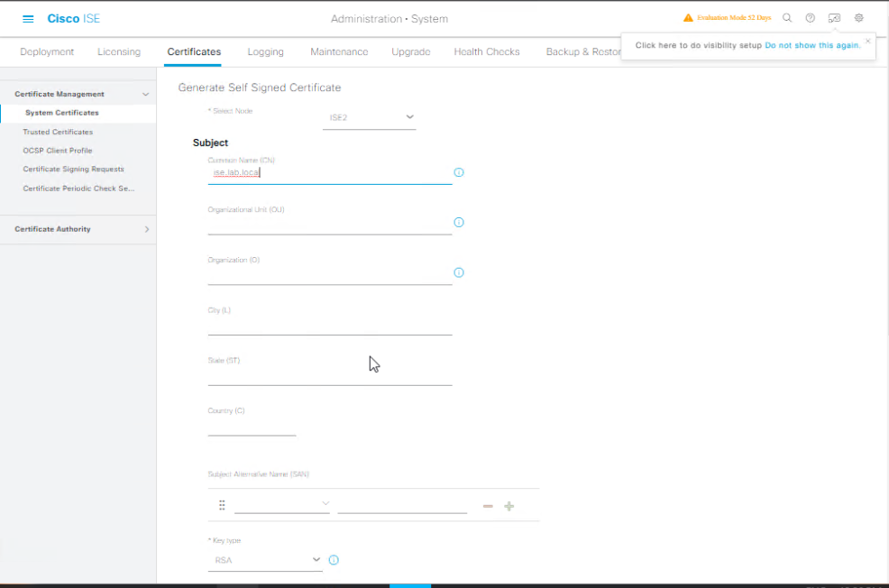This screenshot has height=588, width=889.
Task: Focus the SAN value text field
Action: click(402, 505)
